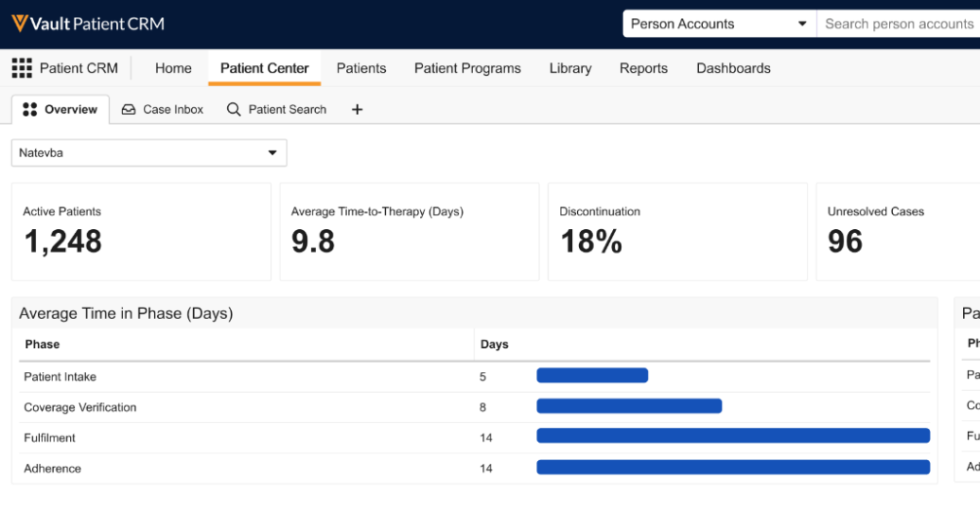The image size is (980, 514).
Task: Add a new tab with plus icon
Action: (x=357, y=110)
